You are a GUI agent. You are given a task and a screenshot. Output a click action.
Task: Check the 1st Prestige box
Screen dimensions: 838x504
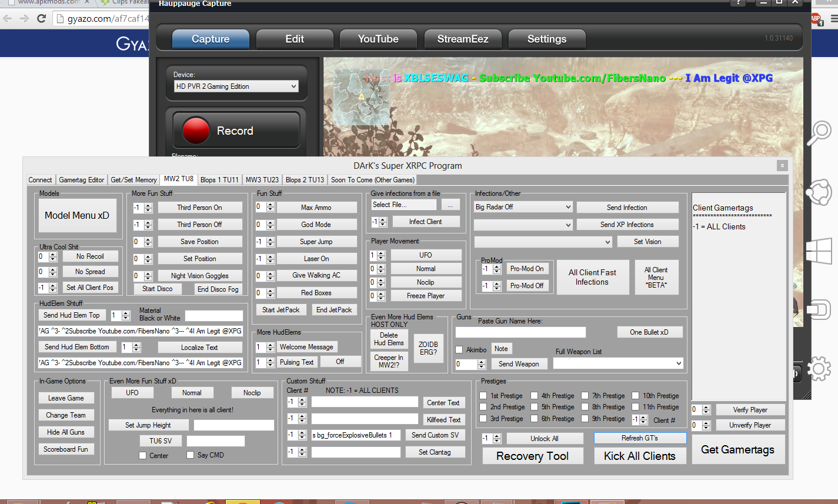coord(483,396)
